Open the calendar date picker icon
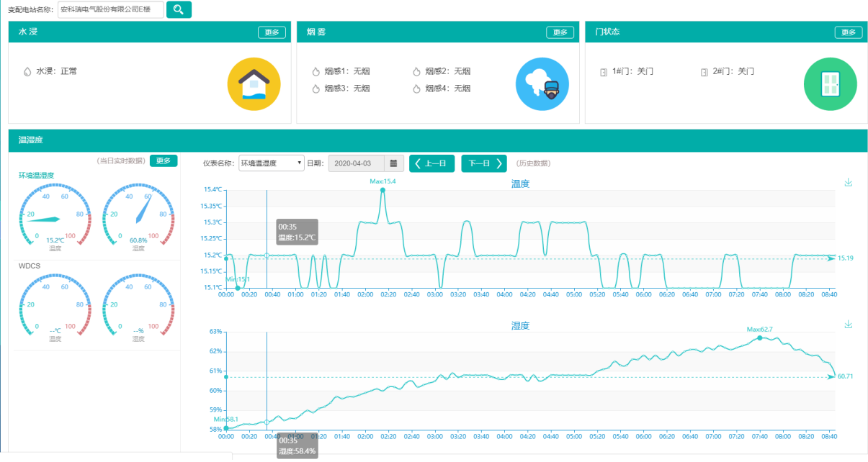 (x=393, y=163)
